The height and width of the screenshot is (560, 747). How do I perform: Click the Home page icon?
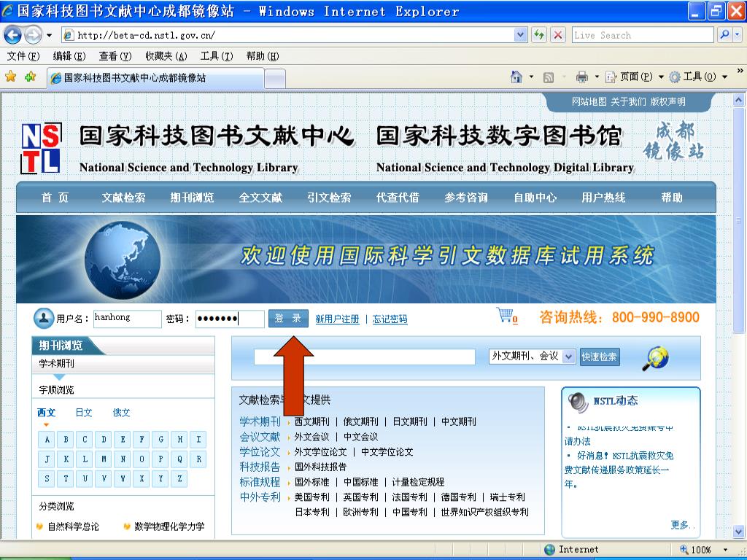pyautogui.click(x=516, y=77)
